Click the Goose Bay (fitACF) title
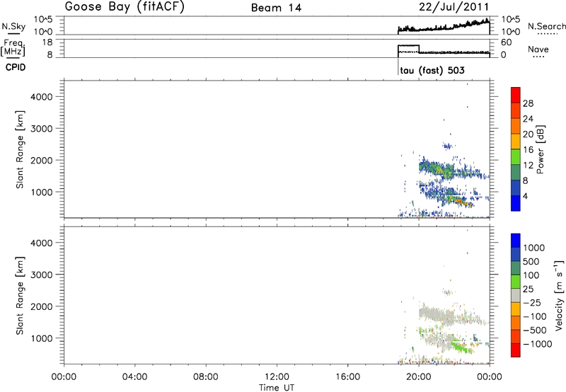 pos(125,7)
